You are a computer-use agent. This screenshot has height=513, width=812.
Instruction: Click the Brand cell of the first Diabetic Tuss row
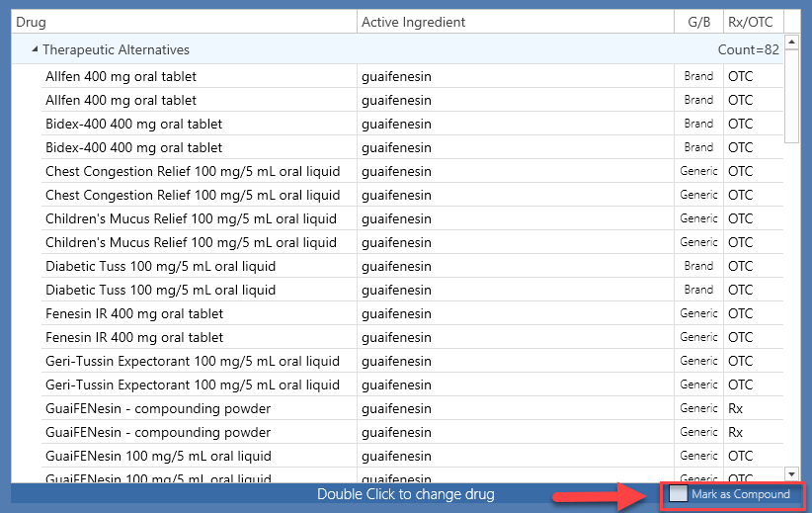pos(698,266)
